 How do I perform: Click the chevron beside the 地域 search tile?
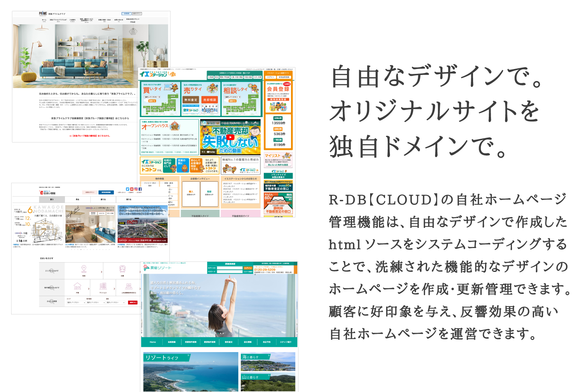click(x=101, y=272)
